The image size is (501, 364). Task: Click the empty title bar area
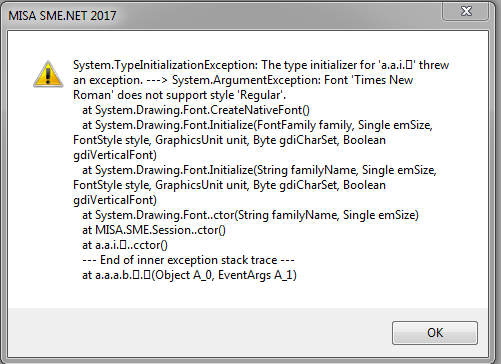point(277,16)
